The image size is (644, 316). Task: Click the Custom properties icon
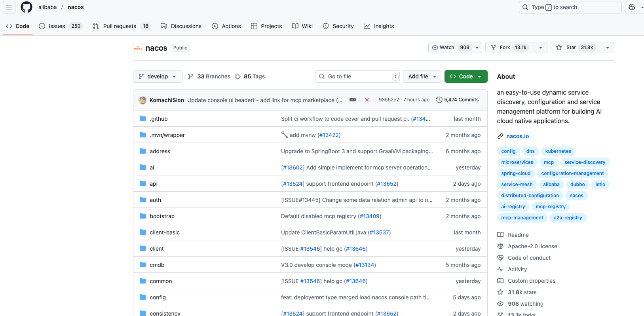pyautogui.click(x=500, y=281)
